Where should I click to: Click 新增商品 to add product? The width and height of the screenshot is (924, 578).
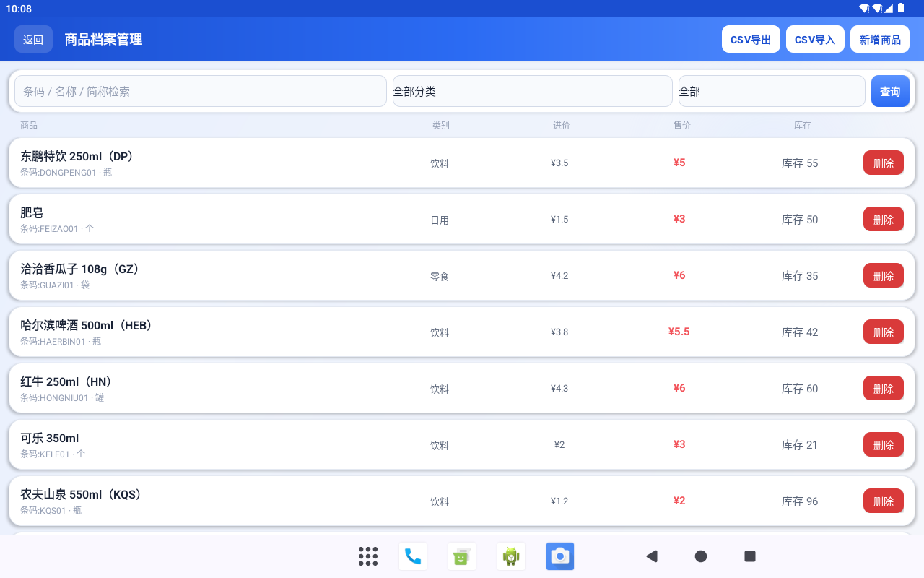click(880, 39)
